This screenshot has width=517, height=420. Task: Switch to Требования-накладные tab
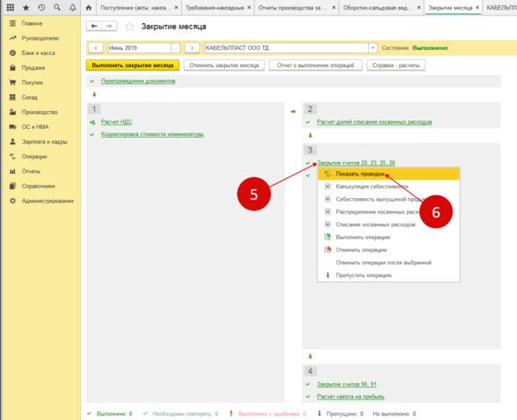point(215,8)
